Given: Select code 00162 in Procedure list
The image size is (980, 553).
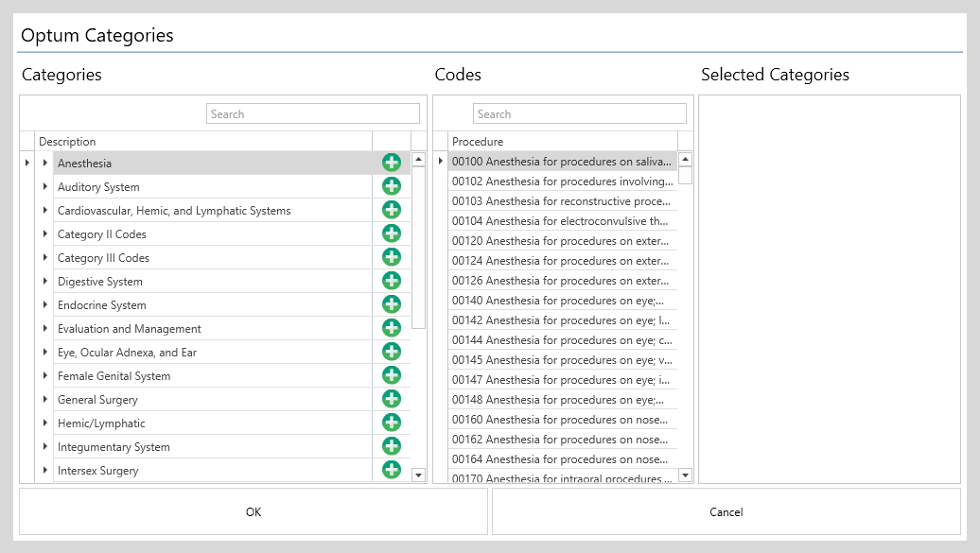Looking at the screenshot, I should [x=563, y=440].
